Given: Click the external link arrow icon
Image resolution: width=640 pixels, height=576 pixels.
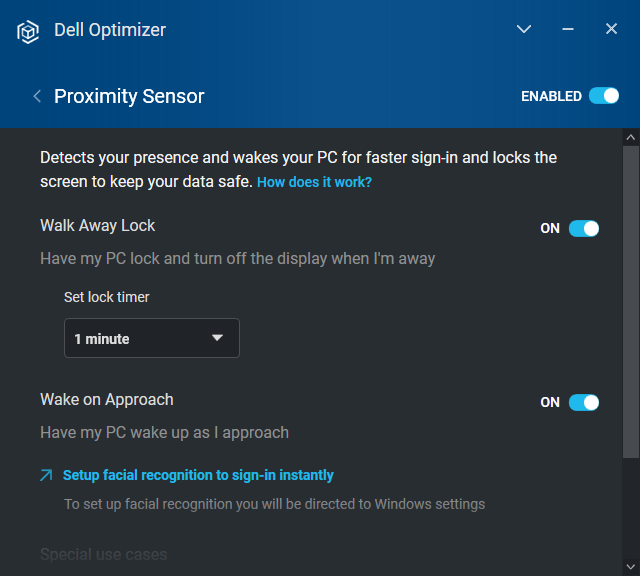Looking at the screenshot, I should 46,476.
